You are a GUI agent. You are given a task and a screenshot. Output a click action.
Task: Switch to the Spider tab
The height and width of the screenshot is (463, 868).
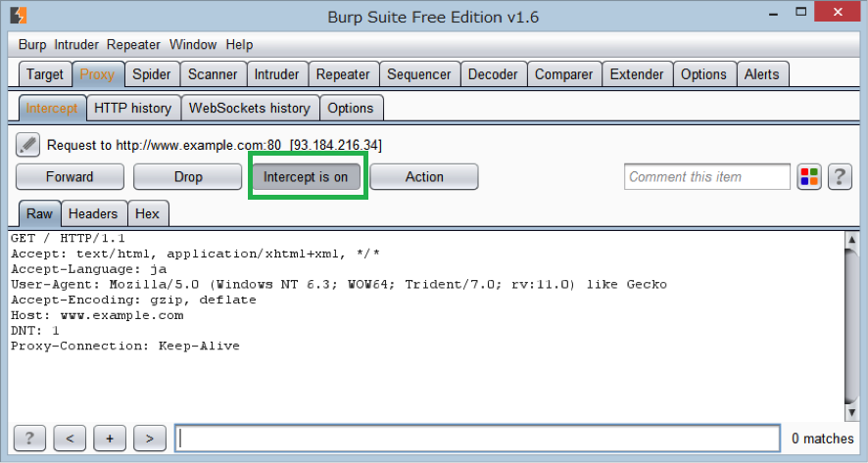click(x=152, y=74)
